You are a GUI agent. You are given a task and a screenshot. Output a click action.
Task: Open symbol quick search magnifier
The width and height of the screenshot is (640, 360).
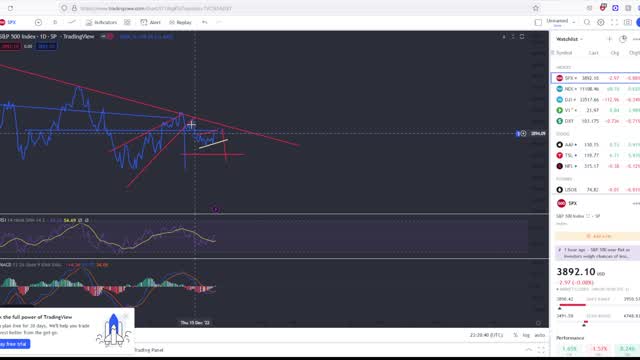point(587,22)
